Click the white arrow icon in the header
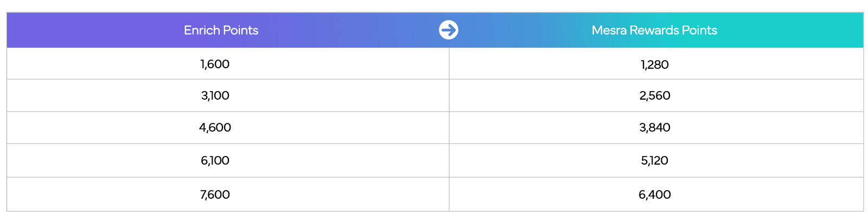 coord(449,30)
